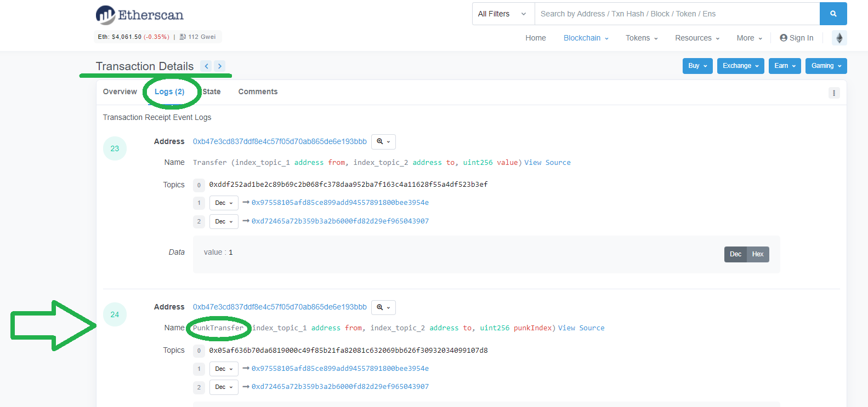Click View Source for Transfer event
Screen dimensions: 868x407
547,163
